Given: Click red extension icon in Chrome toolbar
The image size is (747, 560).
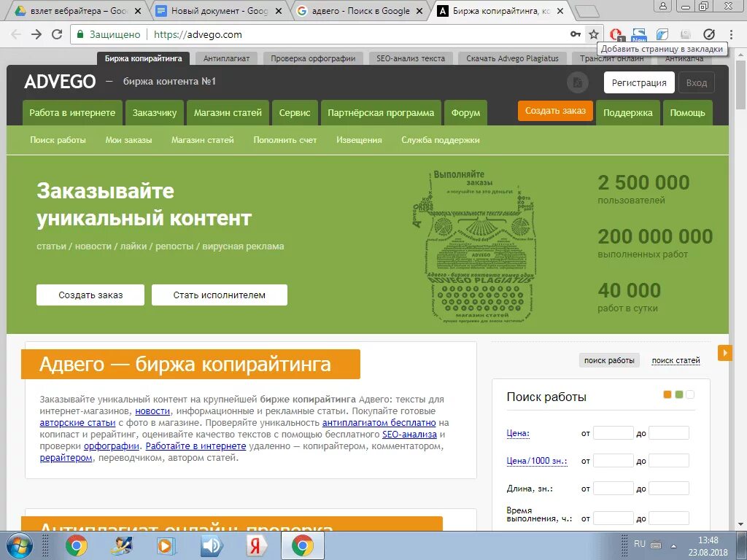Looking at the screenshot, I should [616, 34].
